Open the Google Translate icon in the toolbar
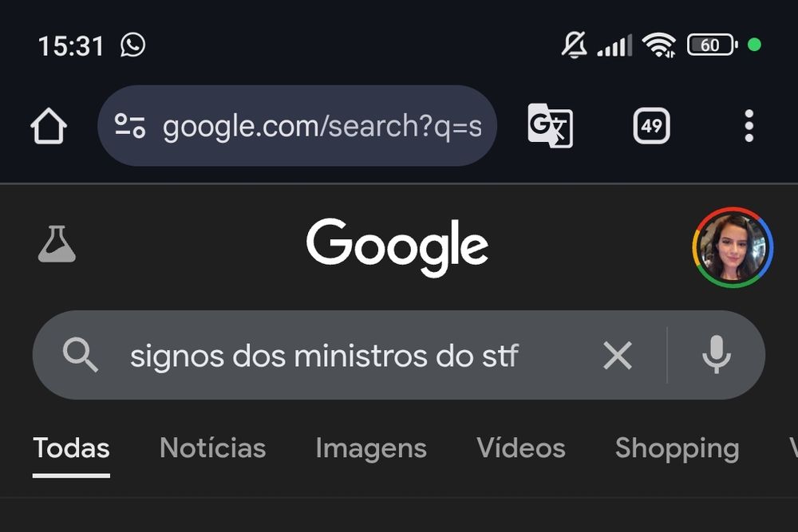This screenshot has width=798, height=532. pyautogui.click(x=550, y=126)
